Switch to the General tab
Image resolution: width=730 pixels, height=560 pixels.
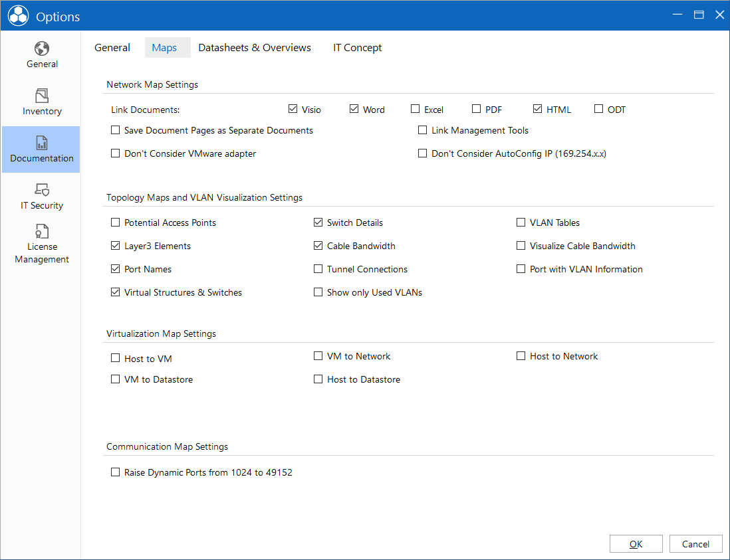[x=112, y=47]
